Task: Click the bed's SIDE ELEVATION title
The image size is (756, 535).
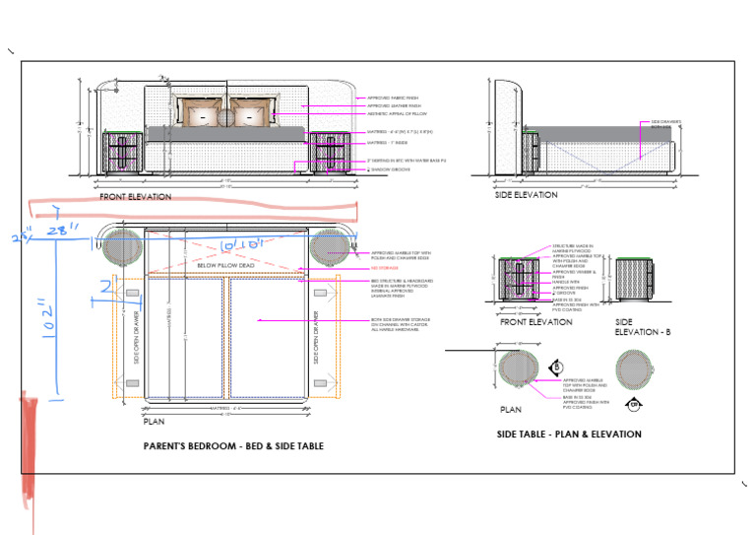Action: click(526, 195)
